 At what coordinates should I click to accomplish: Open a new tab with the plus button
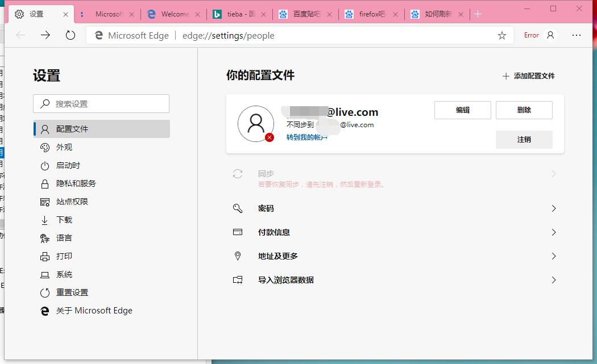point(478,14)
